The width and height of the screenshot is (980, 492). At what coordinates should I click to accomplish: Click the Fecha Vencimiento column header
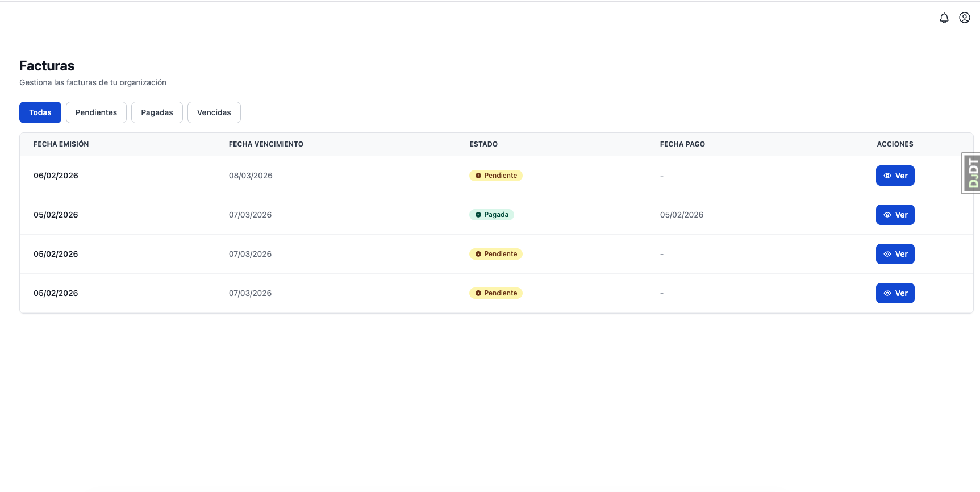coord(266,144)
